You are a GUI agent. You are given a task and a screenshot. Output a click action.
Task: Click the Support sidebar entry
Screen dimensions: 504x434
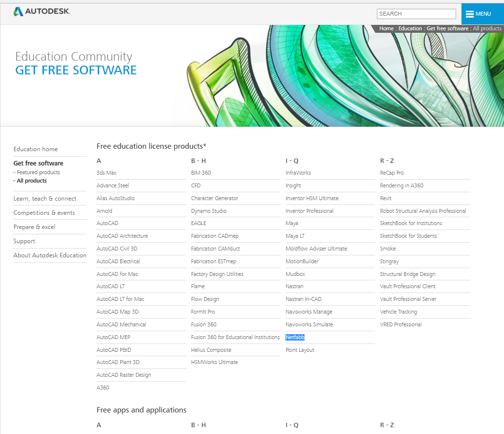(24, 241)
